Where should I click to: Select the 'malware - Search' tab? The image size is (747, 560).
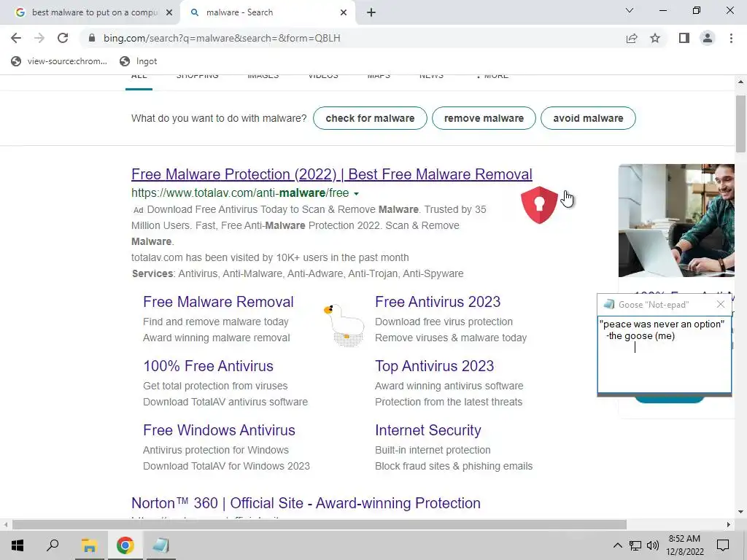coord(267,13)
